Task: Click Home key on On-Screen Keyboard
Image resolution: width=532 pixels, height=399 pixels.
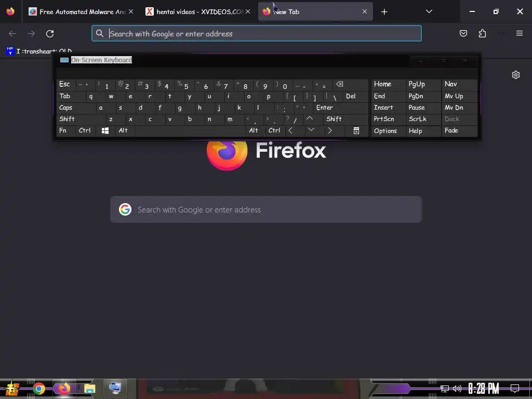Action: [388, 84]
